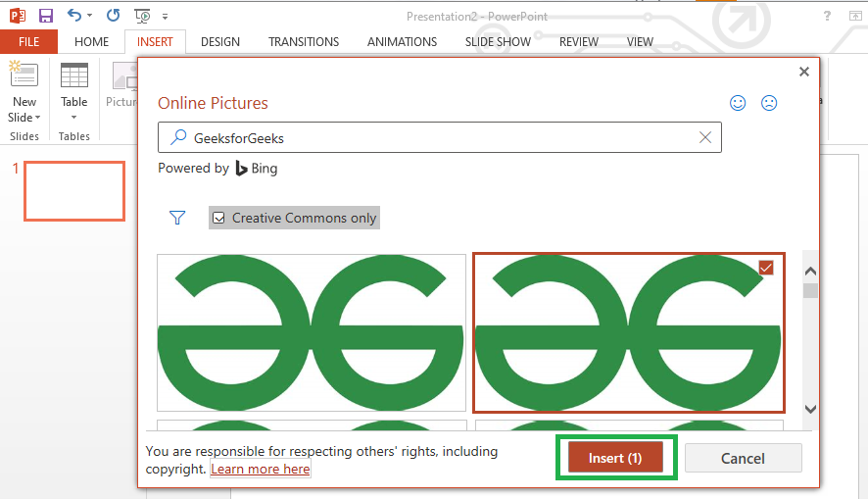Clear the search box with X icon
The width and height of the screenshot is (868, 499).
(704, 137)
